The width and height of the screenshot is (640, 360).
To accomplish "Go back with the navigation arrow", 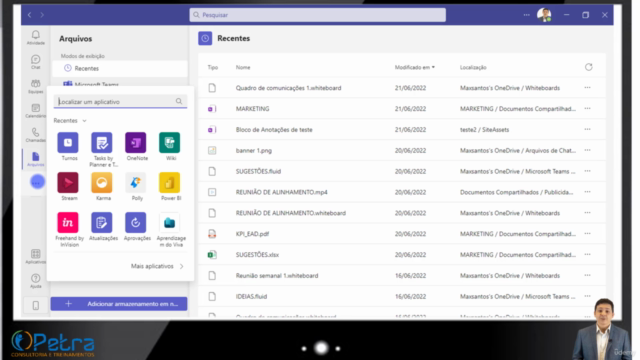I will 30,15.
